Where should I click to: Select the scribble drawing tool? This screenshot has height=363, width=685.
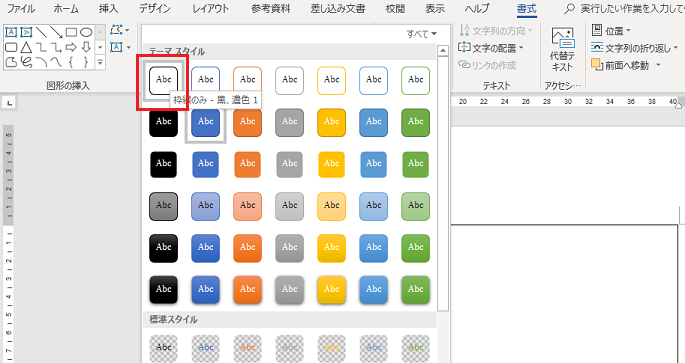click(x=26, y=62)
